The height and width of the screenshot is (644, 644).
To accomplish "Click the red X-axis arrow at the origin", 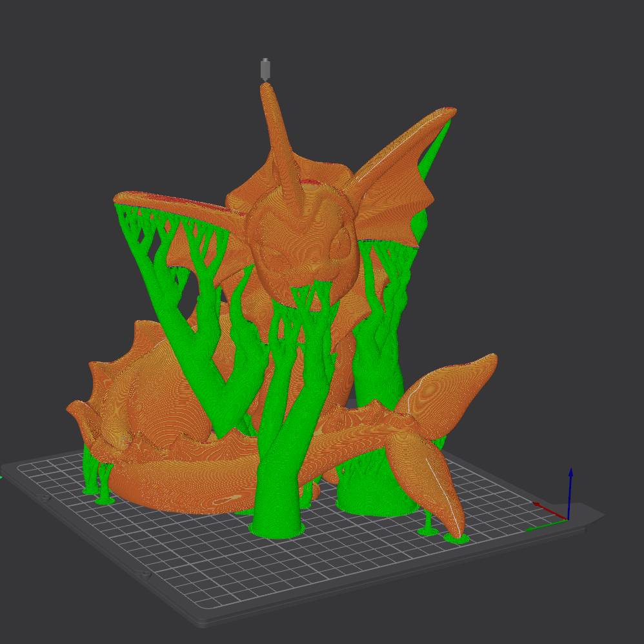I will tap(550, 510).
